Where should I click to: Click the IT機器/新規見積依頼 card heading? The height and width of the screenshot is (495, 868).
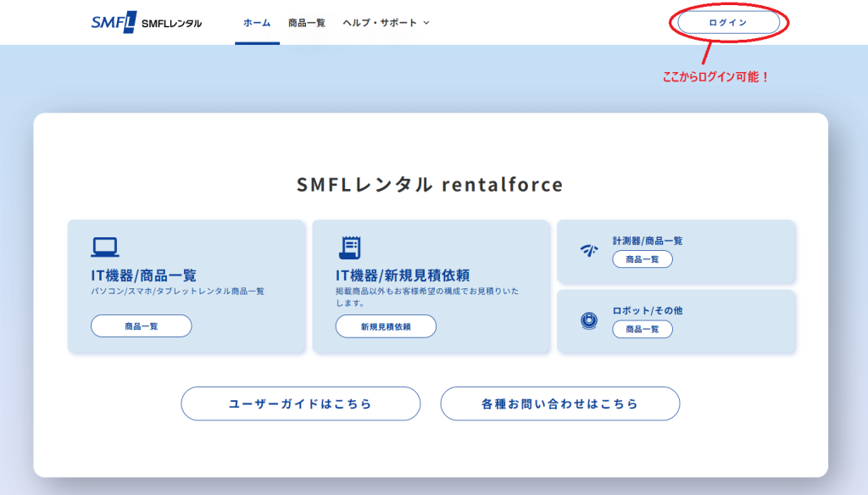(x=403, y=275)
